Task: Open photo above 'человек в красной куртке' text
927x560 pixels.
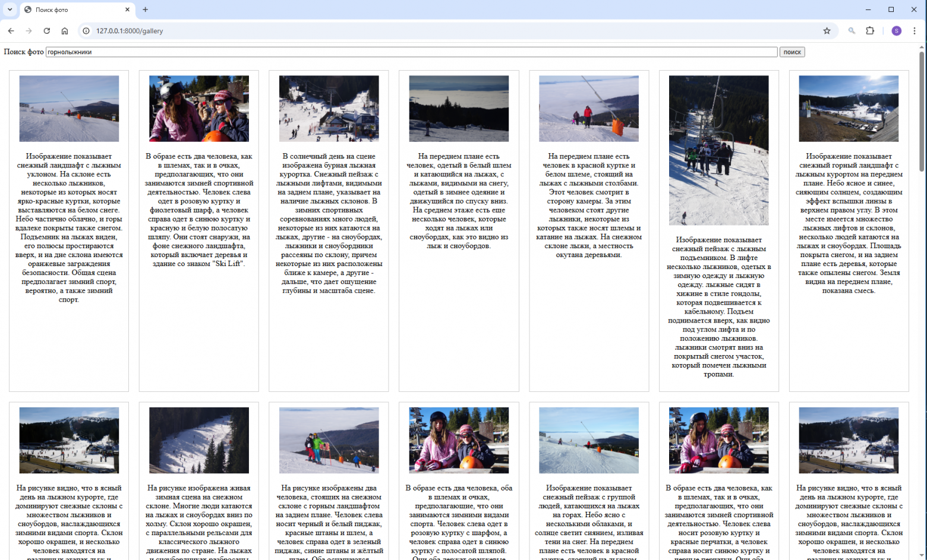Action: point(589,109)
